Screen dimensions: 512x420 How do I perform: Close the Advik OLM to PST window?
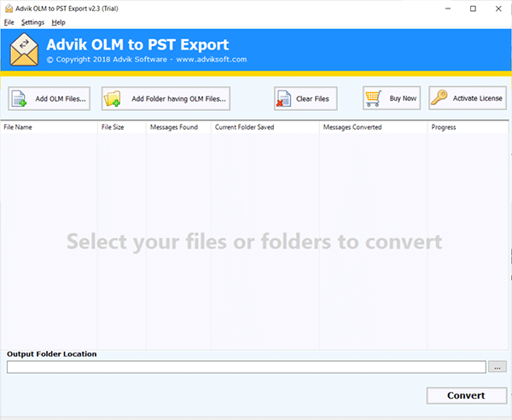(x=498, y=9)
